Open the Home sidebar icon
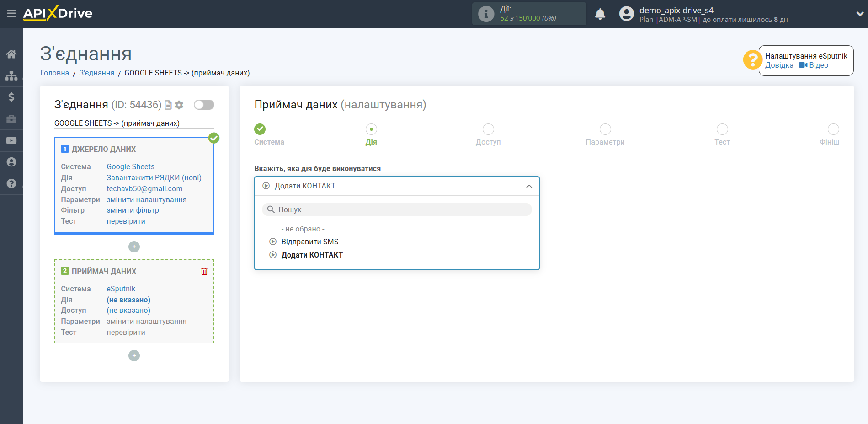 point(11,54)
